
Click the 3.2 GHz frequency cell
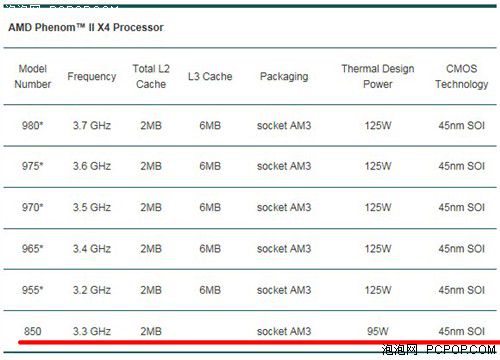[x=92, y=290]
